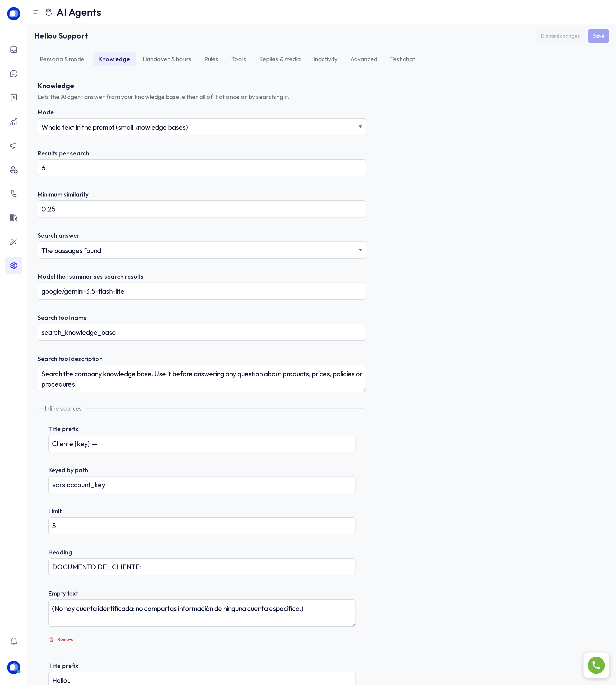This screenshot has width=616, height=685.
Task: Open the campaigns megaphone sidebar icon
Action: tap(13, 146)
